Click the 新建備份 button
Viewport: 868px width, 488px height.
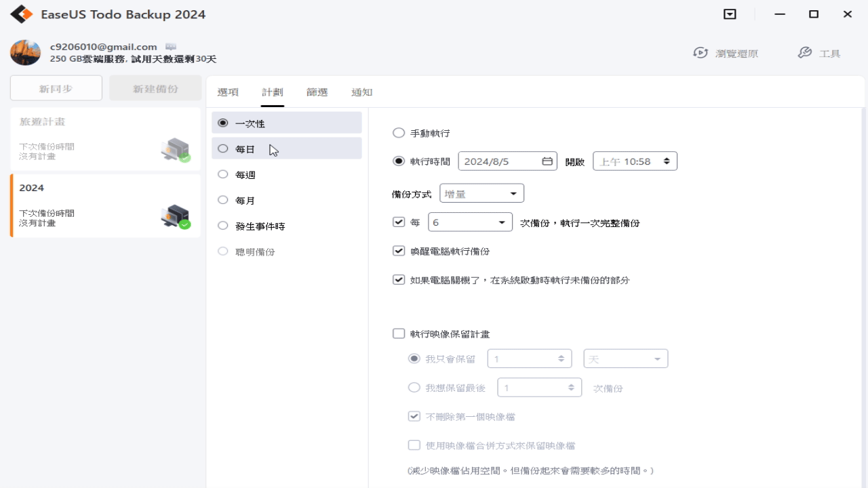[155, 88]
